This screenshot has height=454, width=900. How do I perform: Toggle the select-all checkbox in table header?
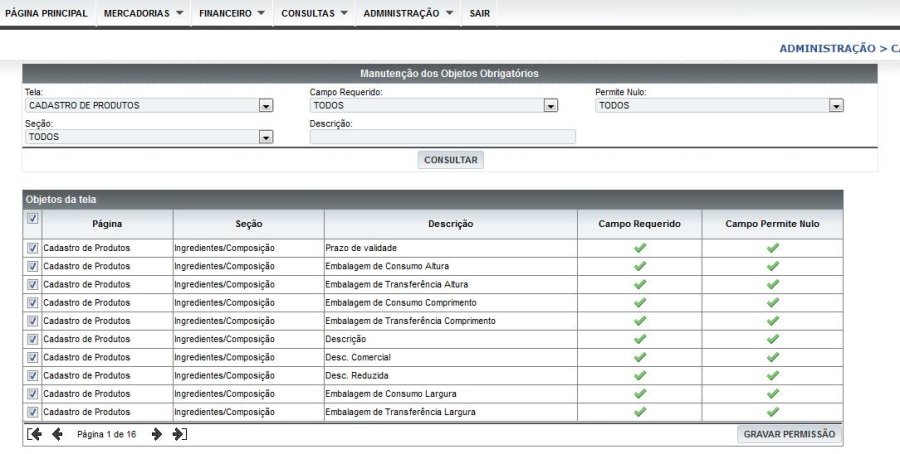coord(33,219)
